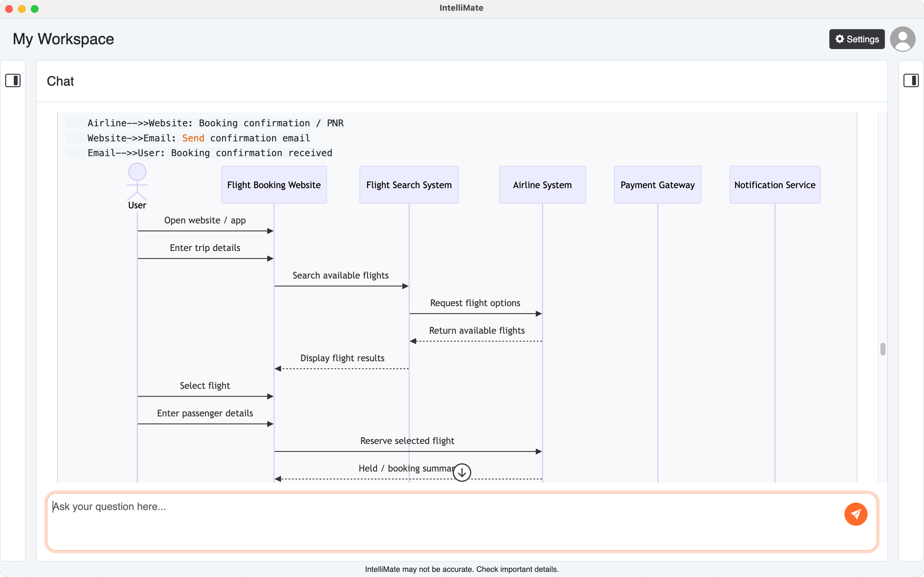
Task: Send the message using the paper plane icon
Action: tap(856, 514)
